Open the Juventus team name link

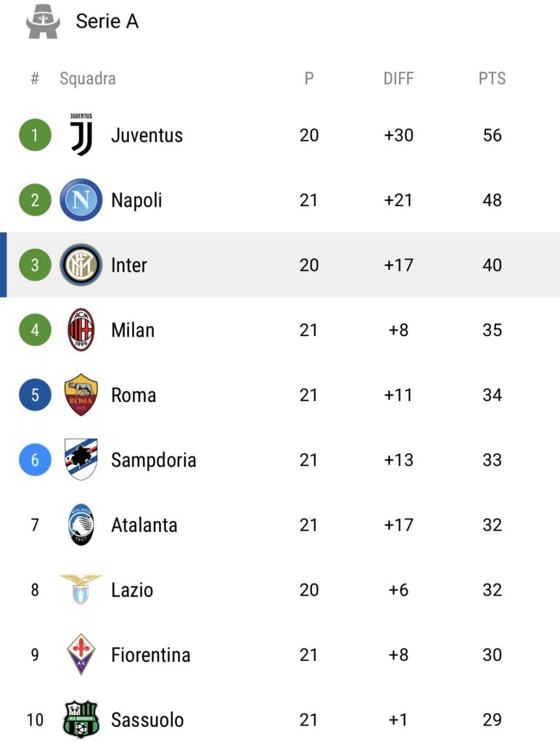147,136
